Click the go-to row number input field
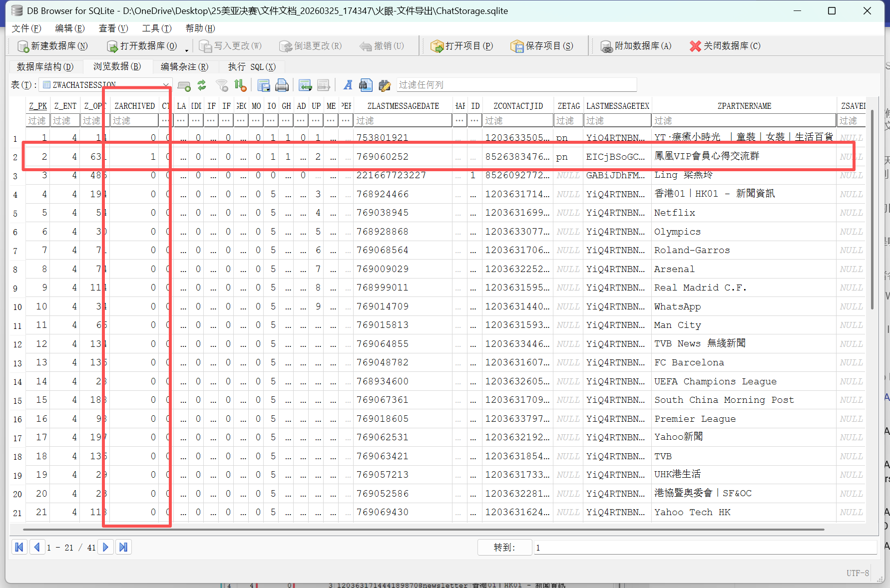The width and height of the screenshot is (890, 588). pyautogui.click(x=705, y=548)
